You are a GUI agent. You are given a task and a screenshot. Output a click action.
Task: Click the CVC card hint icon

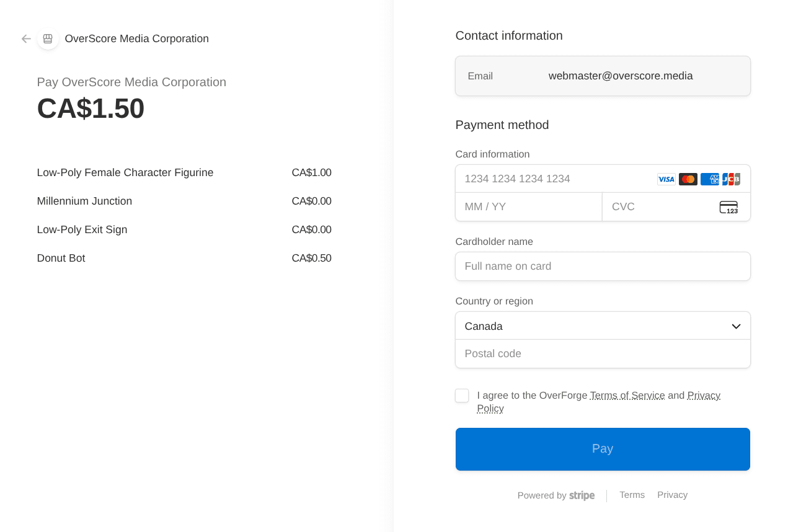pos(728,207)
